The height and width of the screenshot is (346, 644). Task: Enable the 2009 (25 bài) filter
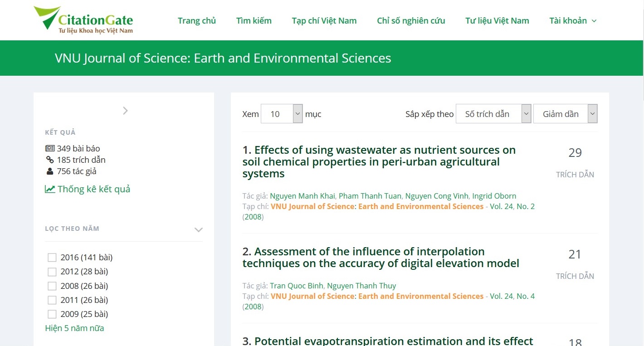[52, 314]
